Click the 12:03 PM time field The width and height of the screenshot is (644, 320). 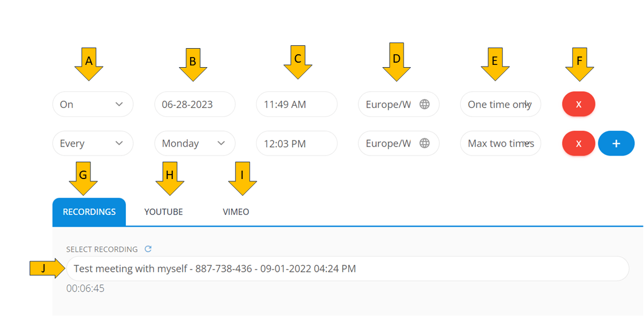pyautogui.click(x=296, y=144)
